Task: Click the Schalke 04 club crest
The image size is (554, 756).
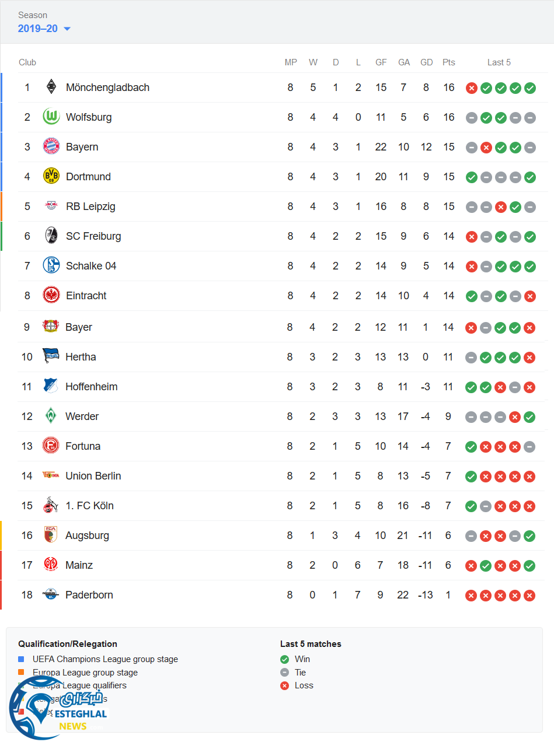Action: 51,265
